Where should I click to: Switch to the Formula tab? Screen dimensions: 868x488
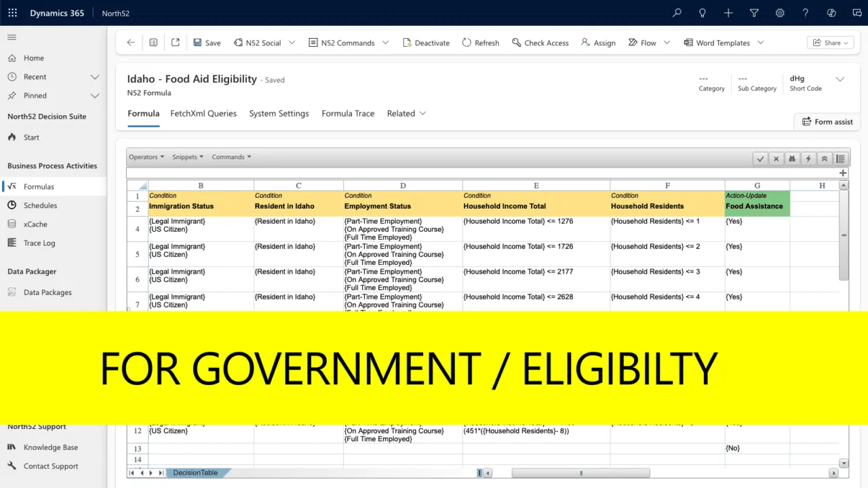pyautogui.click(x=143, y=114)
